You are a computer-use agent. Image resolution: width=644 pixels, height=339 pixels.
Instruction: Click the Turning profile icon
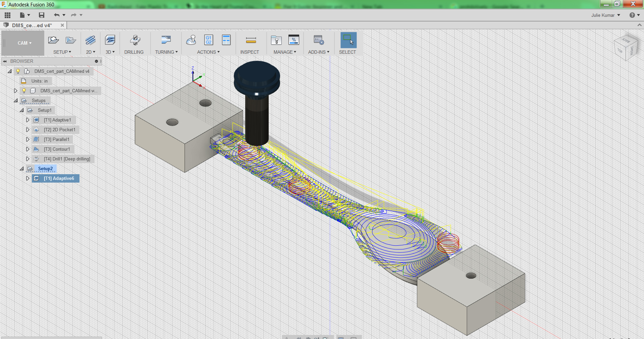166,40
